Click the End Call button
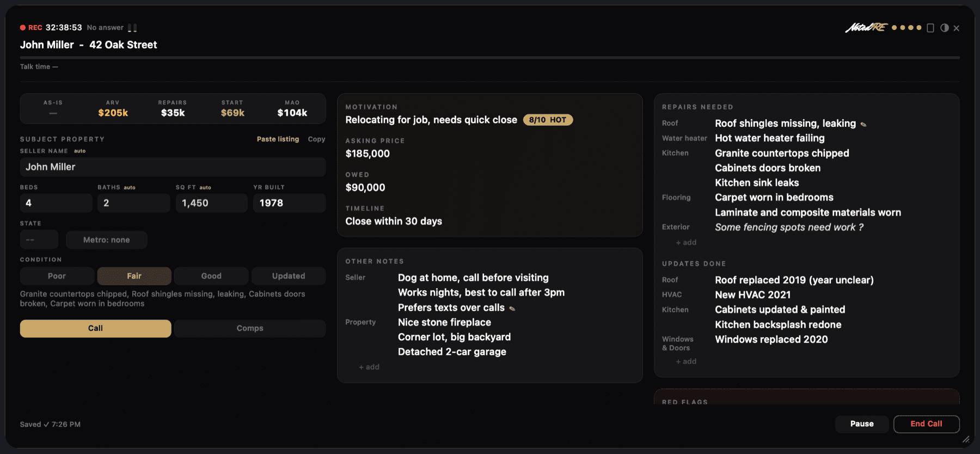The height and width of the screenshot is (454, 980). coord(927,424)
